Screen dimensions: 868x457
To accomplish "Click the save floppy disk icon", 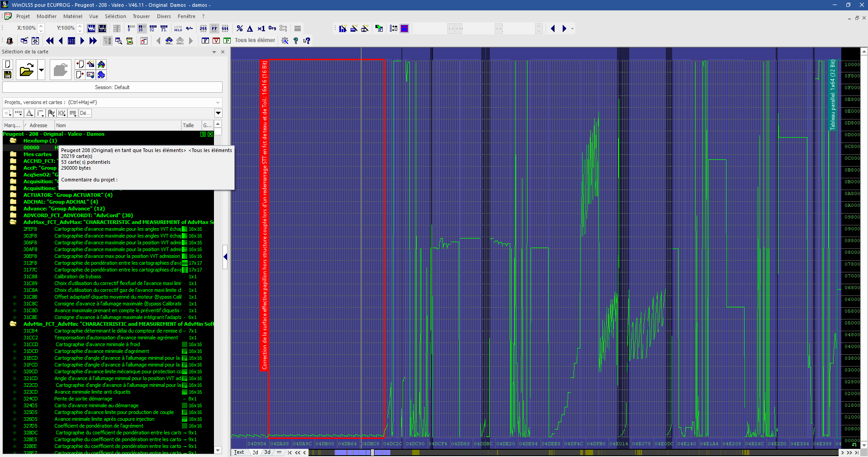I will (8, 75).
